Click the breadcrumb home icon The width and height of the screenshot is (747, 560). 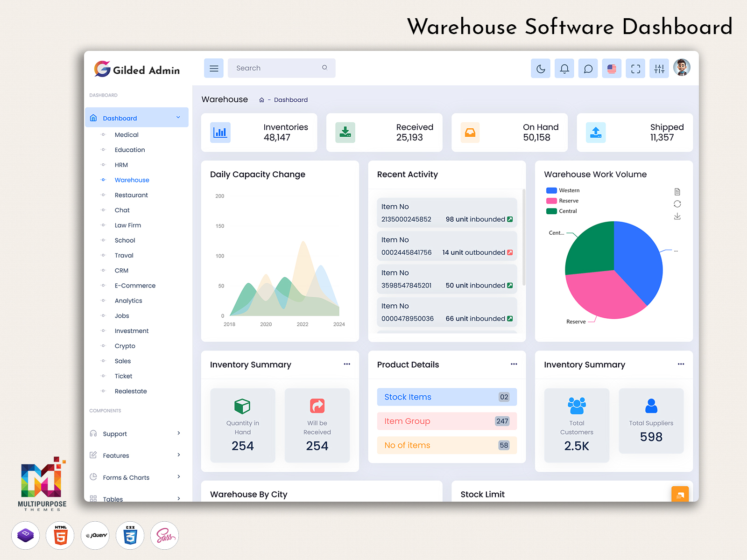[261, 100]
